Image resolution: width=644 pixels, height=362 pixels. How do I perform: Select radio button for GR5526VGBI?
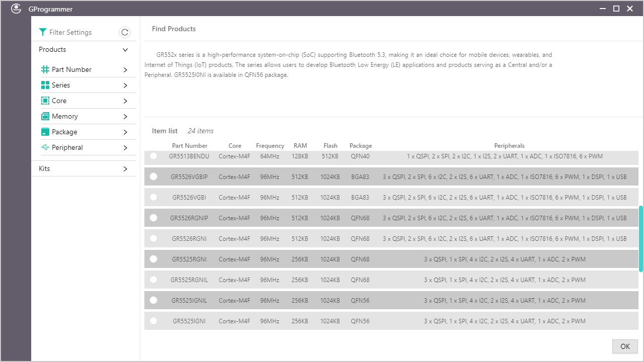pos(153,197)
